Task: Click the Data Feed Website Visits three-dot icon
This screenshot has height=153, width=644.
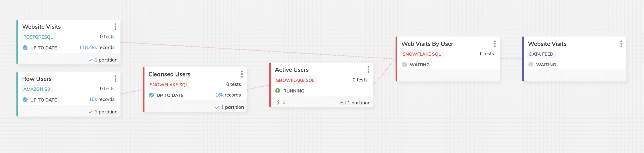Action: pyautogui.click(x=621, y=44)
